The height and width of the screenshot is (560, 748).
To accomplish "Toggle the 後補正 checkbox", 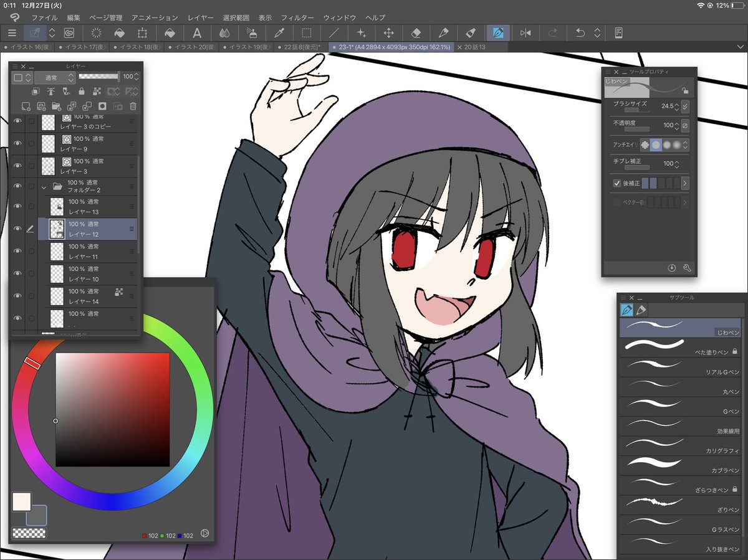I will [617, 183].
